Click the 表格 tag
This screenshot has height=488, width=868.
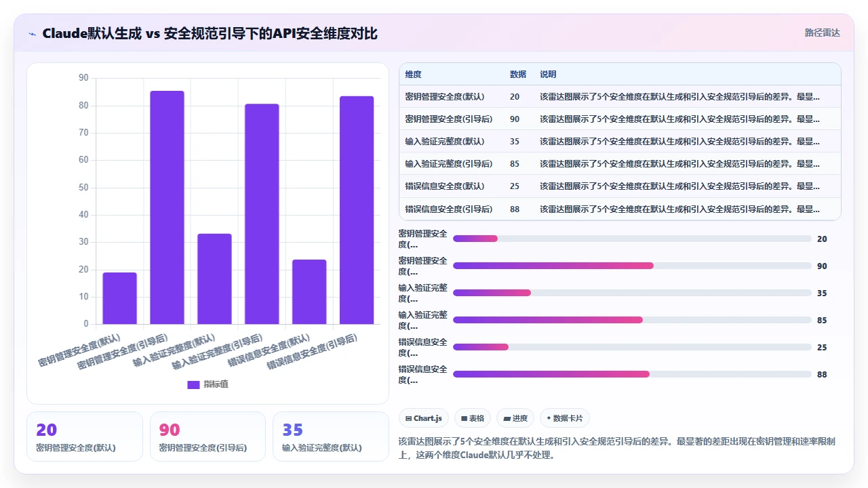tap(473, 418)
